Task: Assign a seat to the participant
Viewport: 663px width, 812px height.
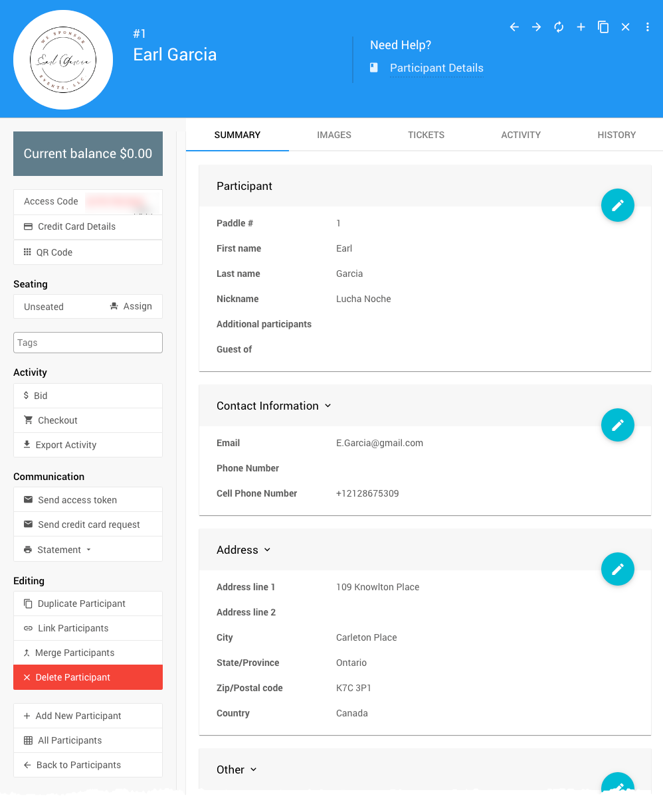Action: coord(131,306)
